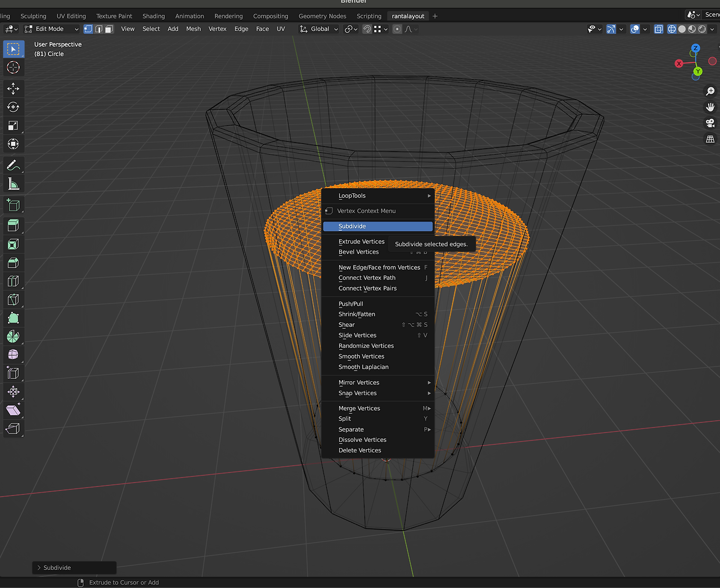Select the Knife tool
This screenshot has height=588, width=720.
coord(13,300)
